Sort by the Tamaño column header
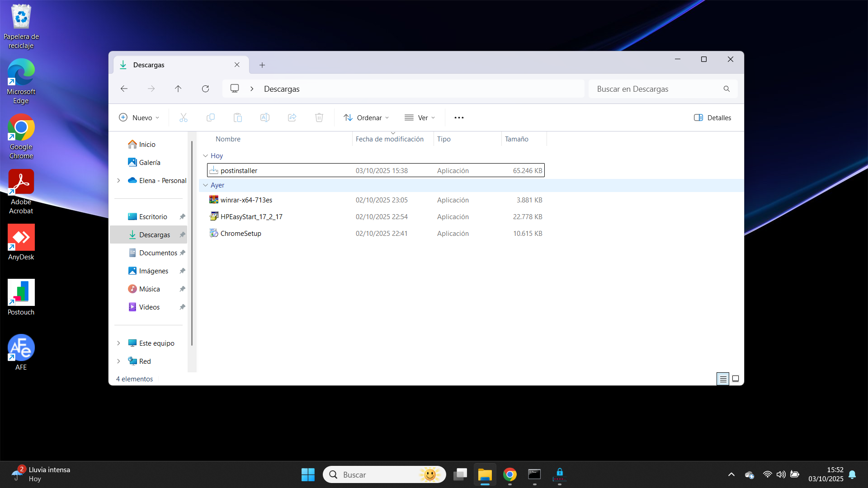 coord(517,139)
